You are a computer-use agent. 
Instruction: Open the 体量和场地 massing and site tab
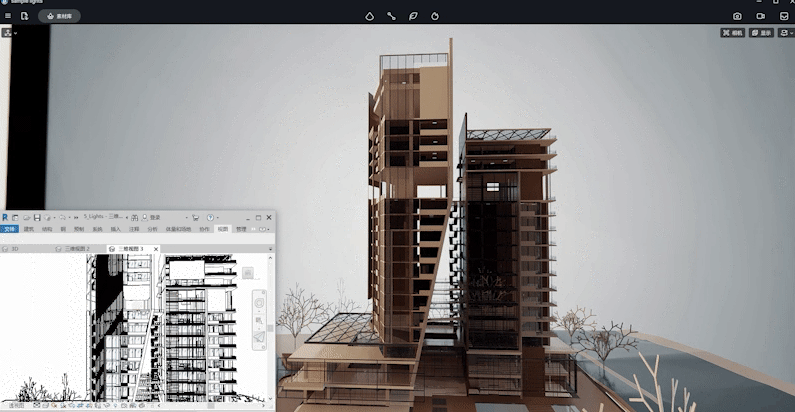[x=178, y=229]
